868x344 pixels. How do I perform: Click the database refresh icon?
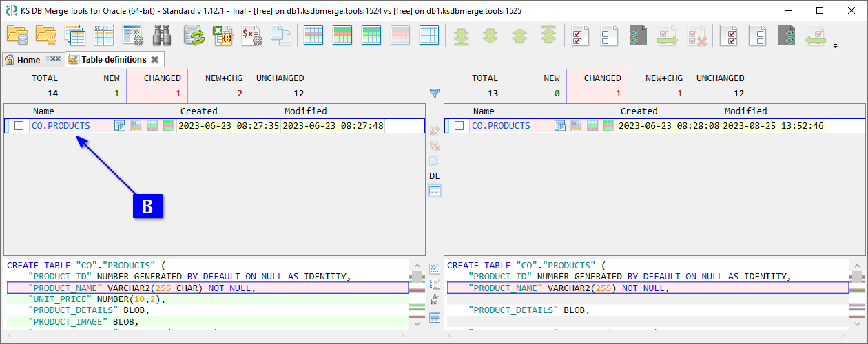[194, 35]
